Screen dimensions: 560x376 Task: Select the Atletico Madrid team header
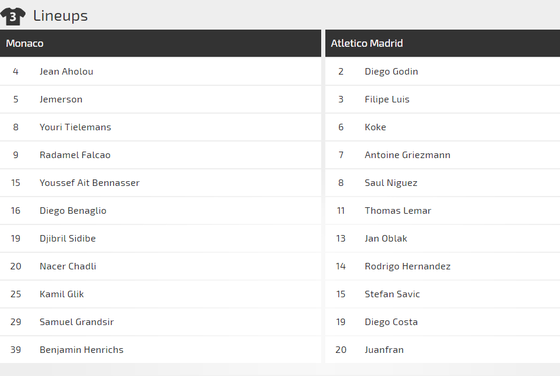click(x=442, y=43)
